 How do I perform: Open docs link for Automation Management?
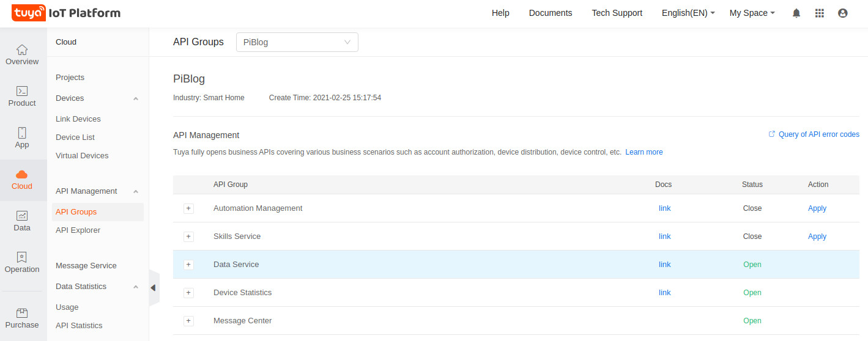tap(665, 208)
